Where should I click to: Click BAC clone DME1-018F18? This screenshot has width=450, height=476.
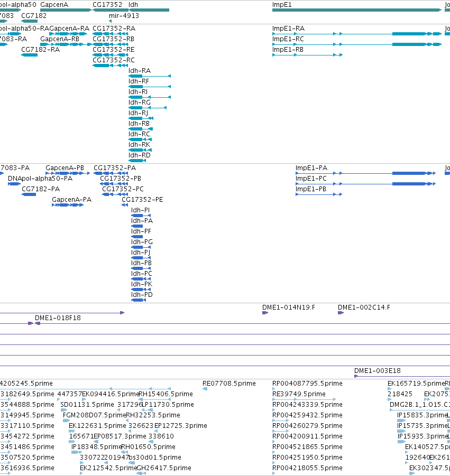(58, 318)
